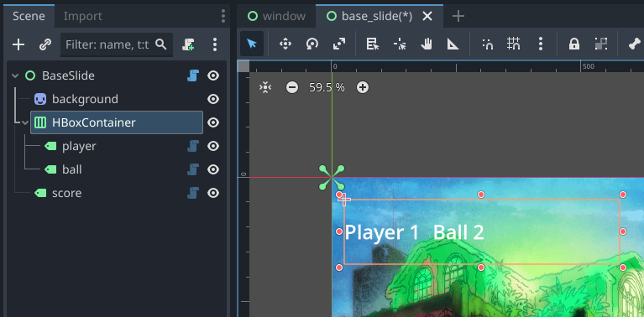The width and height of the screenshot is (644, 317).
Task: Zoom in with the plus button
Action: click(362, 87)
